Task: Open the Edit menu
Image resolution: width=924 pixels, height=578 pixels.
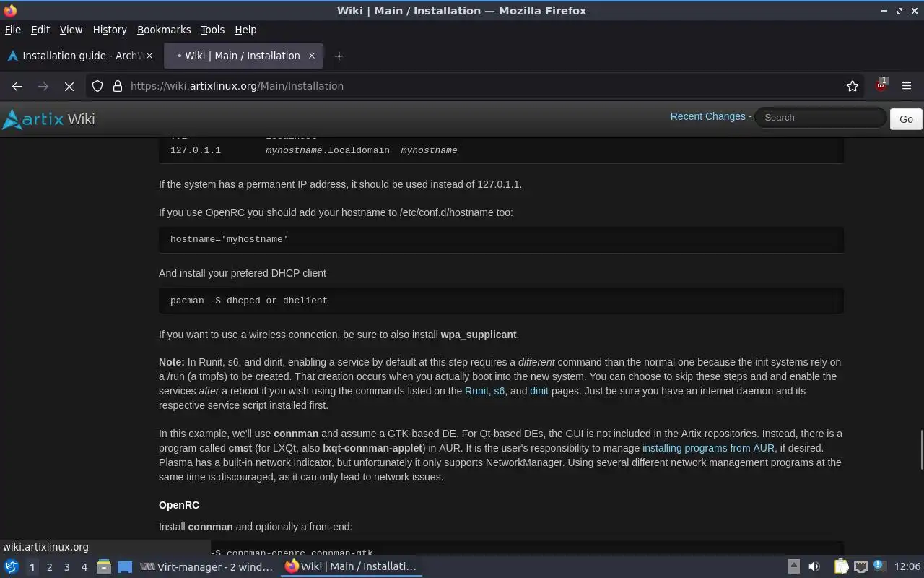Action: tap(40, 30)
